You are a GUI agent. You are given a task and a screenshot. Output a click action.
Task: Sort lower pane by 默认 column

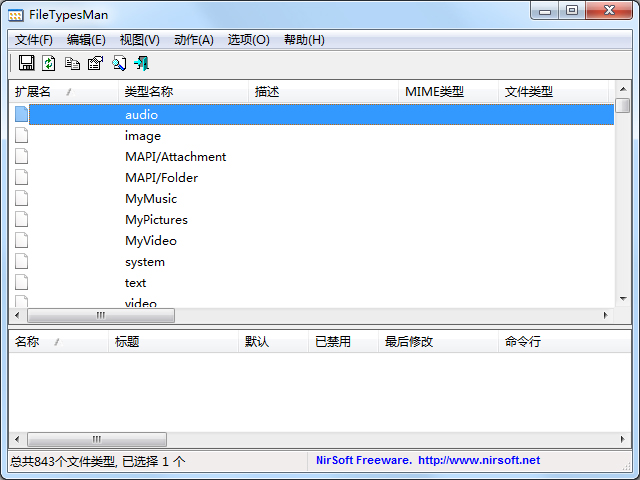[x=273, y=342]
